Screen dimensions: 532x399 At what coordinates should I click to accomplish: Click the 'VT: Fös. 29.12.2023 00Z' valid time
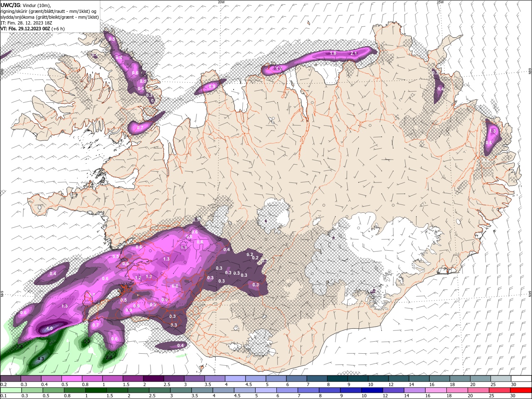(25, 29)
